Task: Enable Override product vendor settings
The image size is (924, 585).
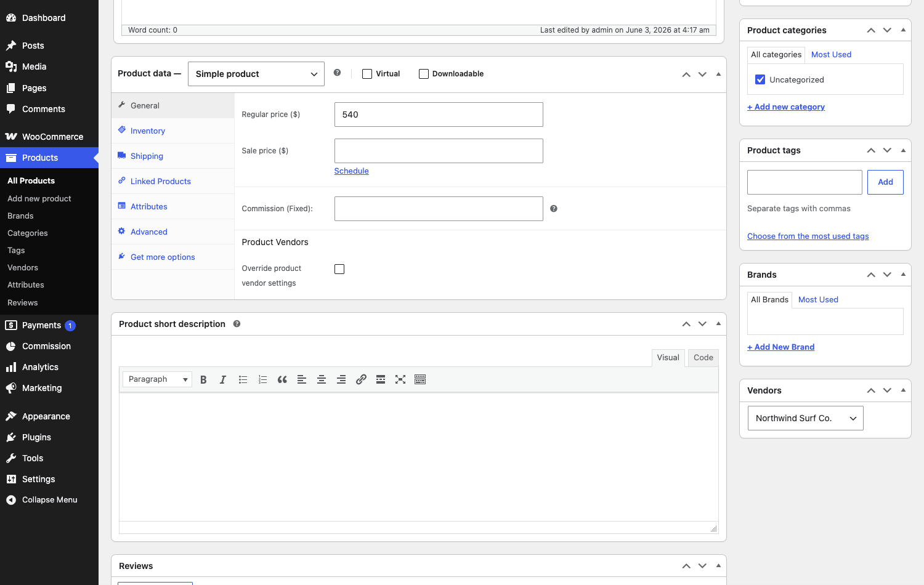Action: 339,269
